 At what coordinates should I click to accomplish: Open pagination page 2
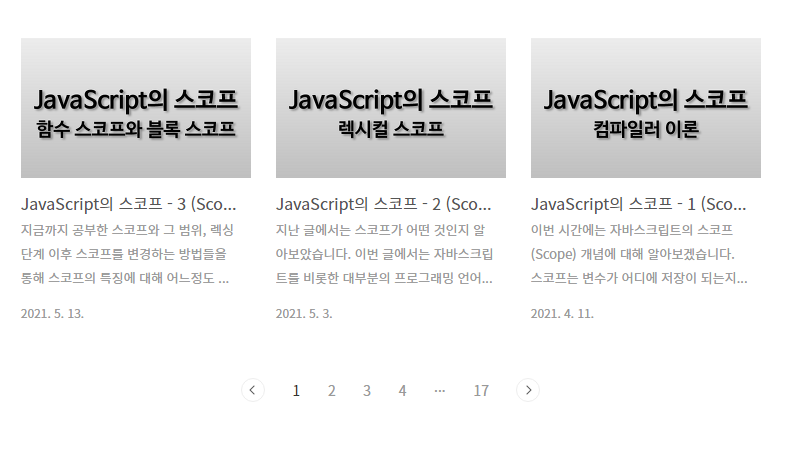click(x=332, y=391)
